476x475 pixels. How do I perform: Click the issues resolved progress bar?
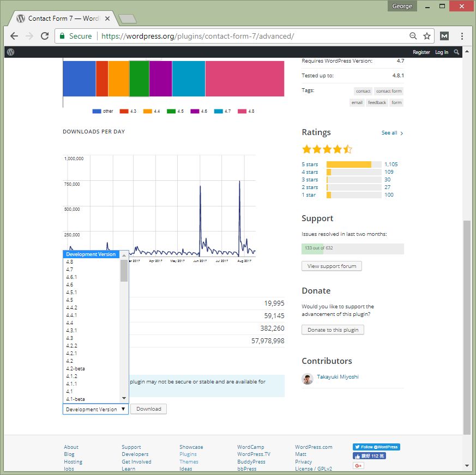click(x=352, y=248)
